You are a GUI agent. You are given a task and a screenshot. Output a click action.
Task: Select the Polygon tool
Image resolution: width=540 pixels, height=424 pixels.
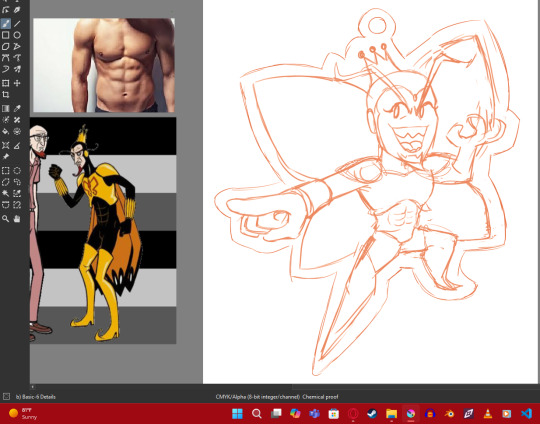6,46
